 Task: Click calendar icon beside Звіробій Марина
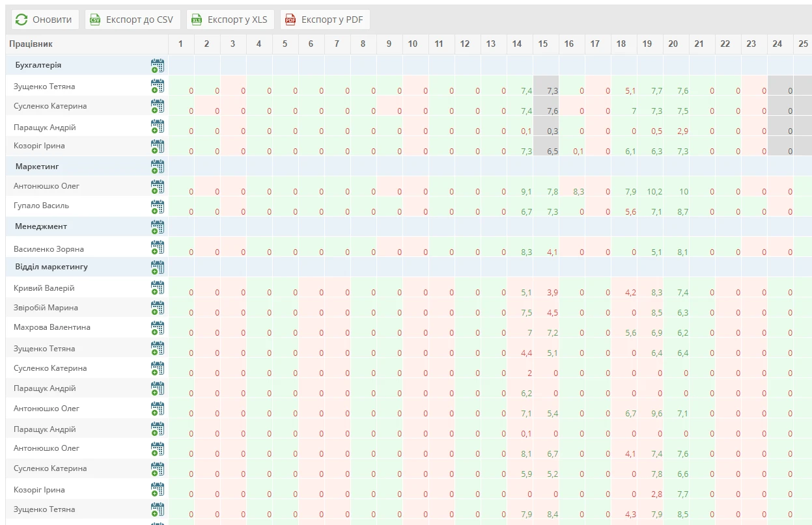(x=158, y=308)
